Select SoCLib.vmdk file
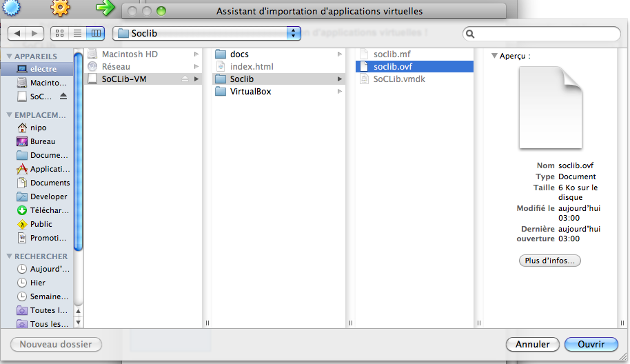 pos(414,79)
